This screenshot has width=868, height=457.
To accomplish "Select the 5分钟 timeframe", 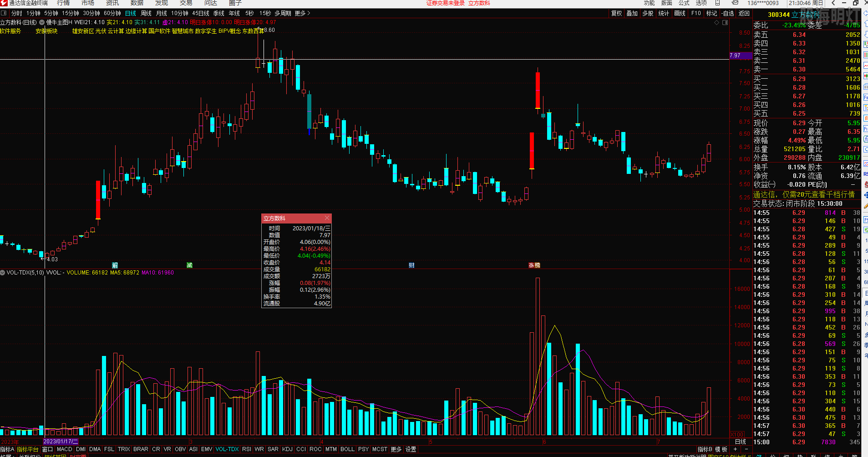I will click(51, 13).
